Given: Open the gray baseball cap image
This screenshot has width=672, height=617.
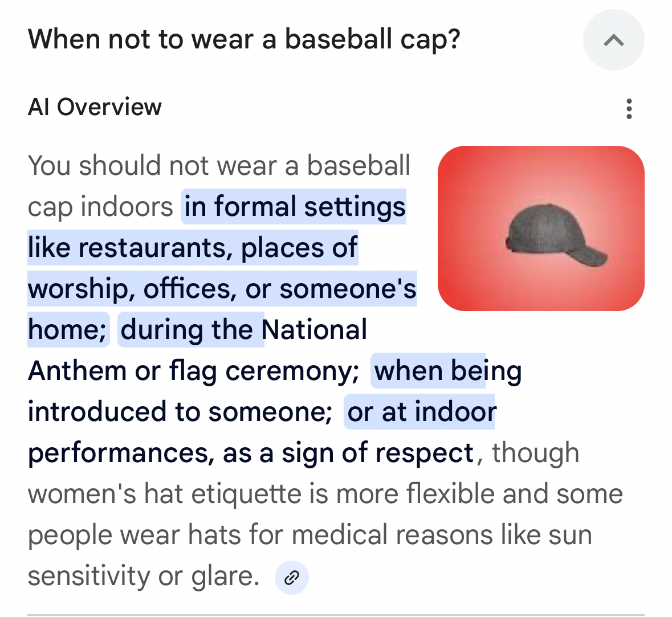Looking at the screenshot, I should point(540,228).
